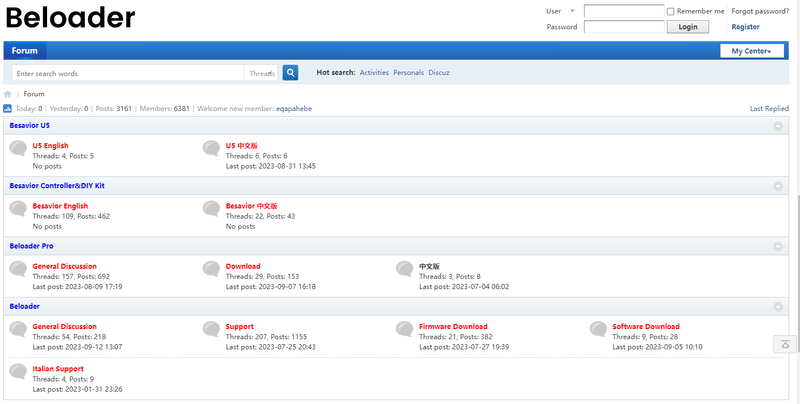
Task: Click Beloader Pro 中文版 bubble icon
Action: (405, 269)
